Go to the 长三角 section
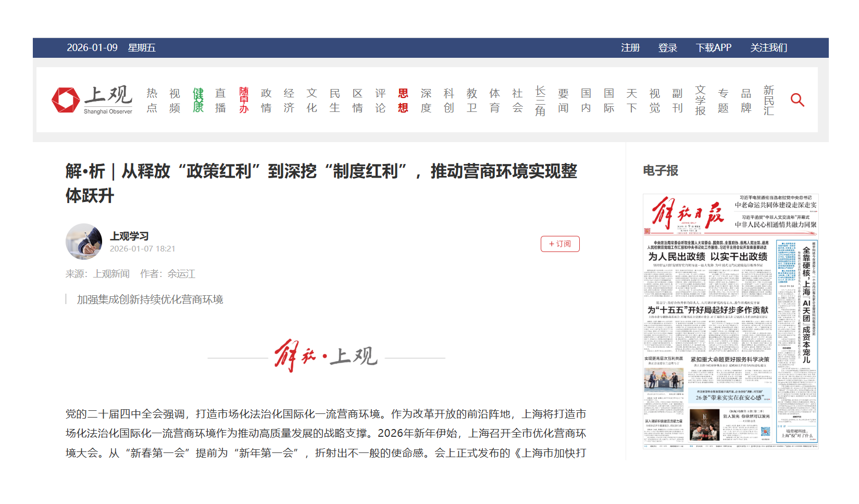The height and width of the screenshot is (504, 859). [540, 100]
